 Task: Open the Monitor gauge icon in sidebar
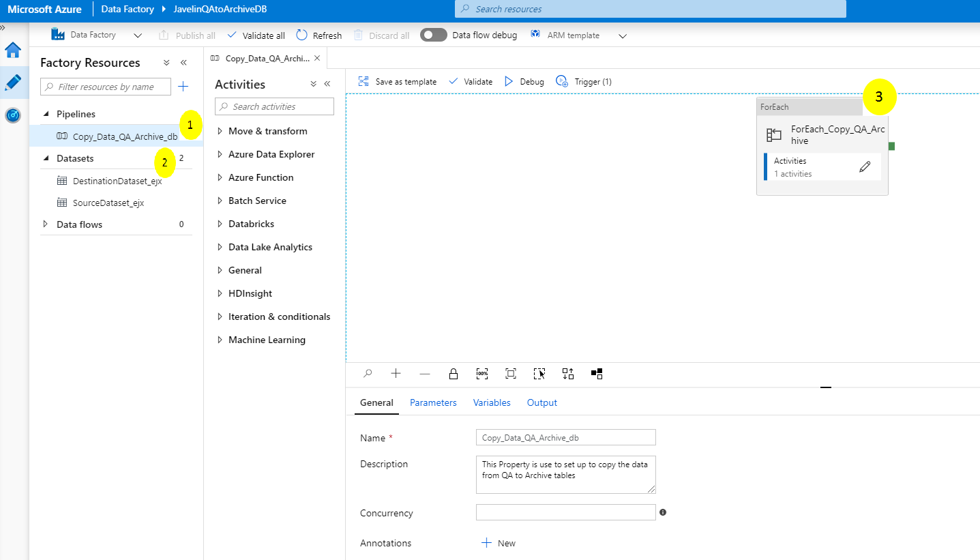[x=13, y=115]
